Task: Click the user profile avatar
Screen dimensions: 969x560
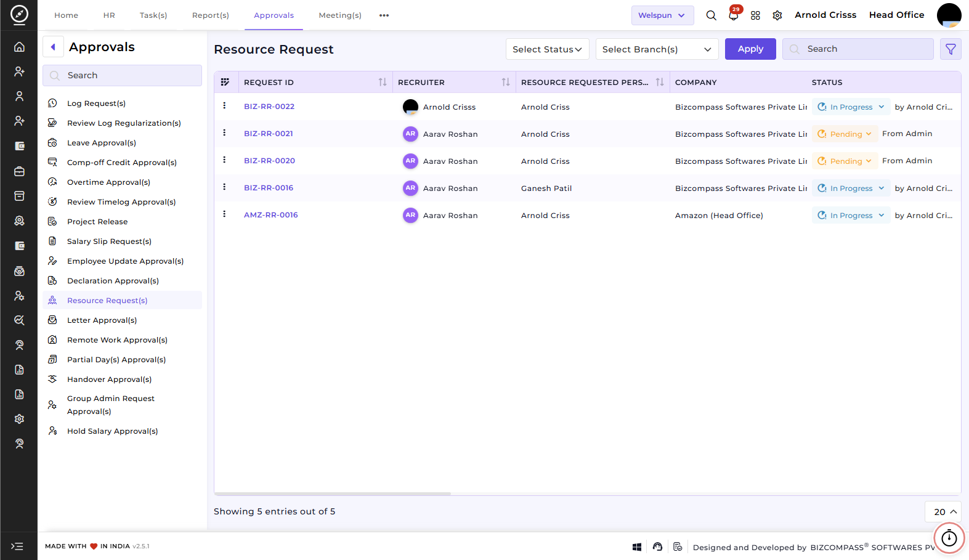Action: tap(949, 15)
